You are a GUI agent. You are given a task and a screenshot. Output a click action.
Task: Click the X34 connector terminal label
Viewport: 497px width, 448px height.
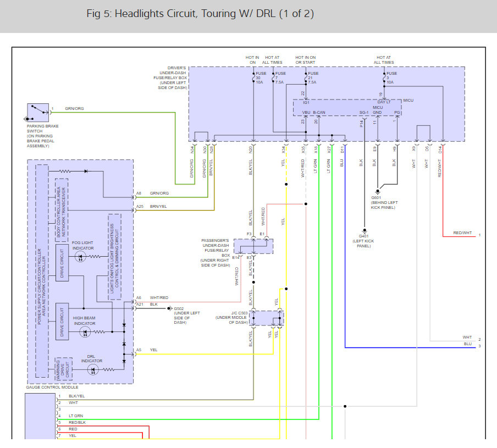(283, 150)
